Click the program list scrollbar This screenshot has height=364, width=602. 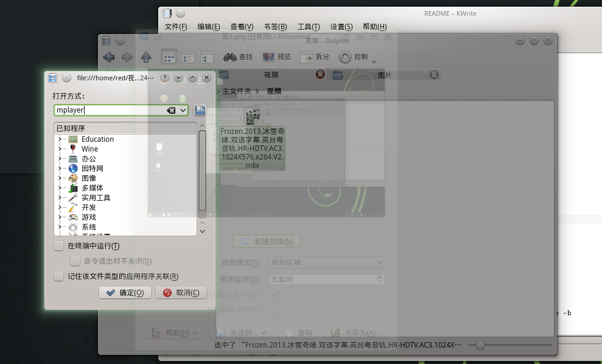(x=202, y=170)
